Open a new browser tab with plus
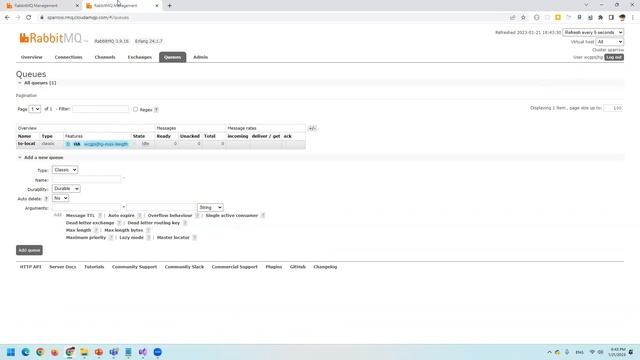 pos(169,6)
